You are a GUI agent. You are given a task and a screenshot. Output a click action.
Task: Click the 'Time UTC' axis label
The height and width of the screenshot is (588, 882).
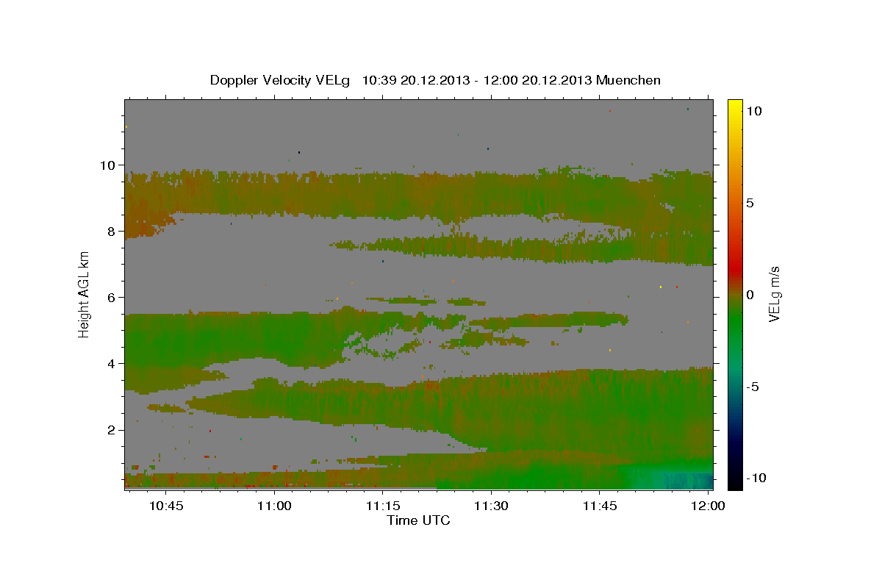coord(418,520)
